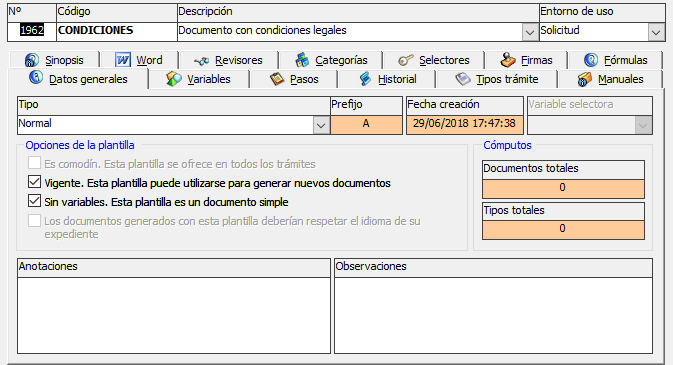Click inside the Observaciones text area

(x=493, y=315)
